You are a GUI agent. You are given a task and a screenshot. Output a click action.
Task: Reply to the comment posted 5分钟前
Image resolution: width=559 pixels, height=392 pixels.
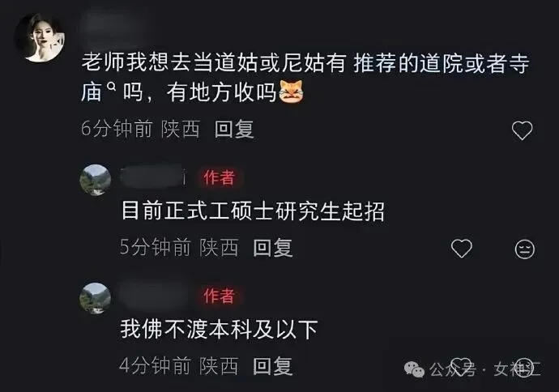click(x=273, y=248)
